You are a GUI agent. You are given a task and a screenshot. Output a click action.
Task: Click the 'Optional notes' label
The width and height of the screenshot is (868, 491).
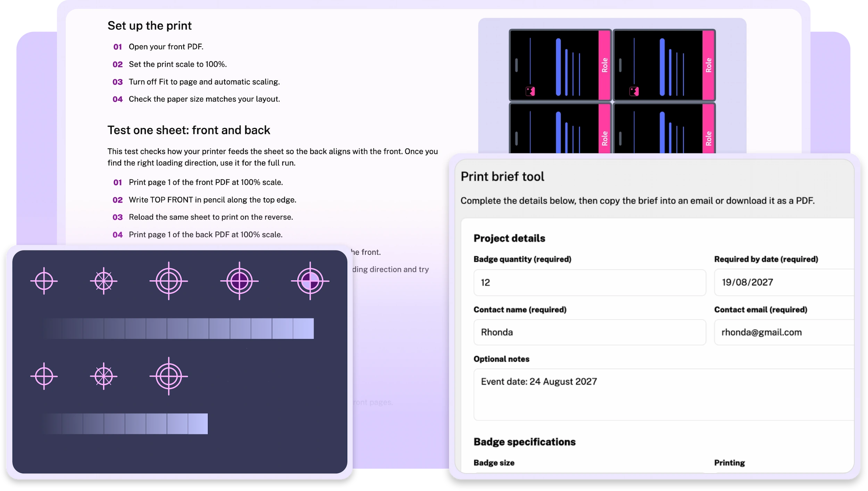[x=501, y=359]
